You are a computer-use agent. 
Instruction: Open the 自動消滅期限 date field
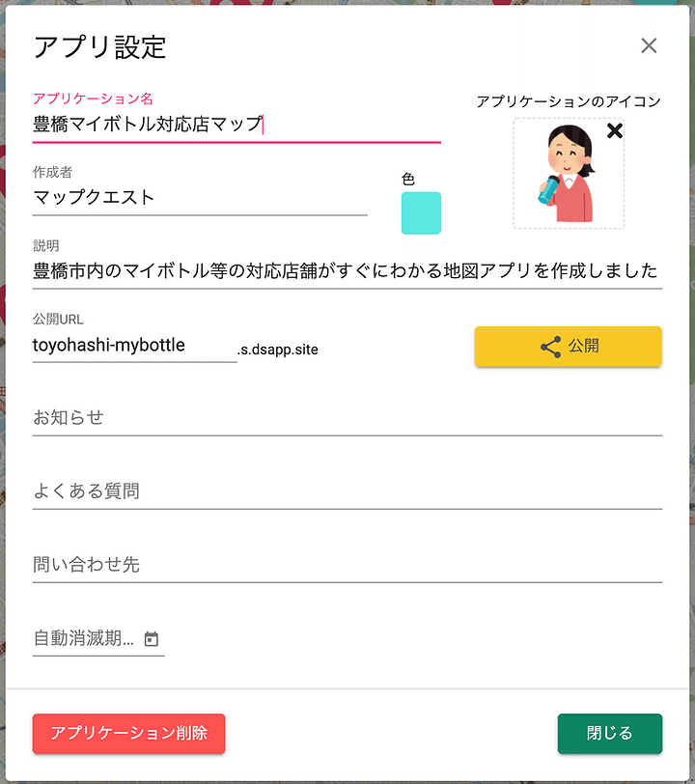point(98,638)
